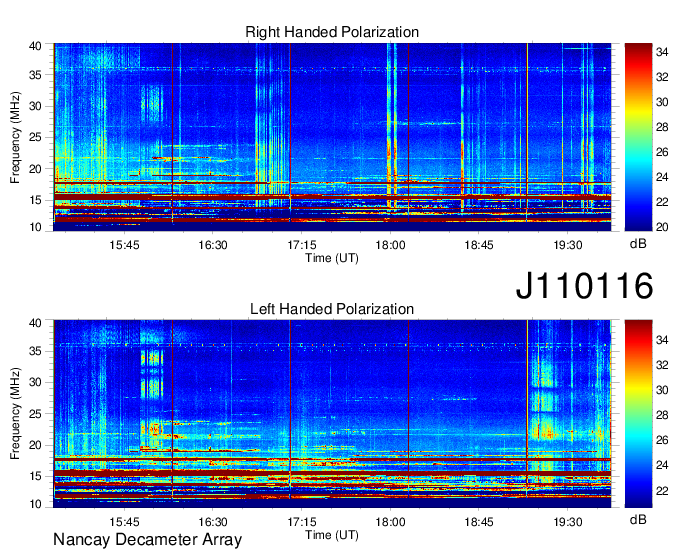Image resolution: width=680 pixels, height=552 pixels.
Task: Click 19:30 time tick of Right Handed plot
Action: (568, 245)
